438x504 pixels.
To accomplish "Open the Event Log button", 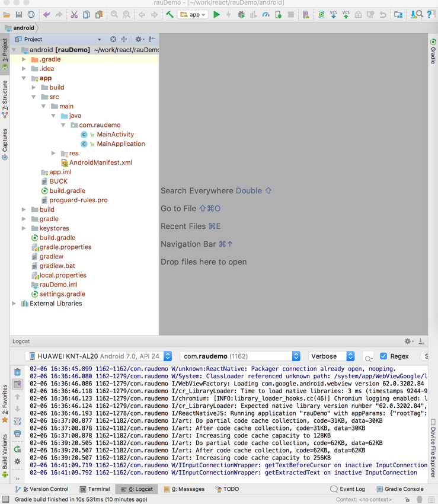I will (x=348, y=489).
